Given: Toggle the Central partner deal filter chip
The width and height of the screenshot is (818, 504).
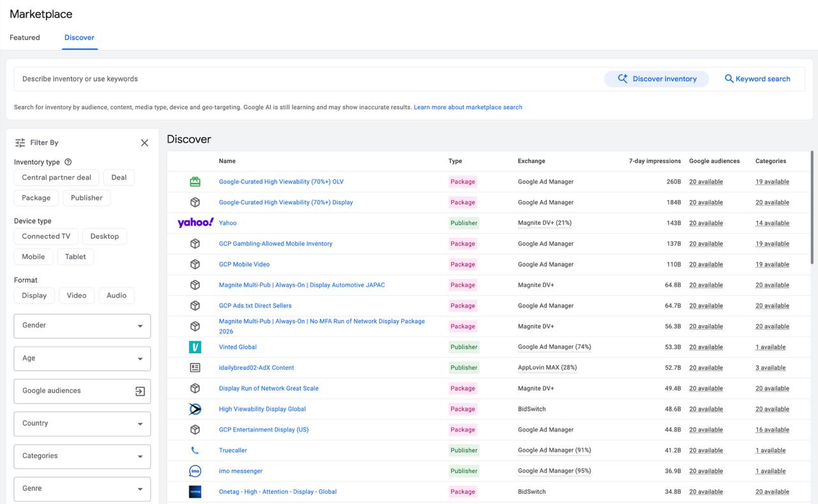Looking at the screenshot, I should pyautogui.click(x=56, y=178).
